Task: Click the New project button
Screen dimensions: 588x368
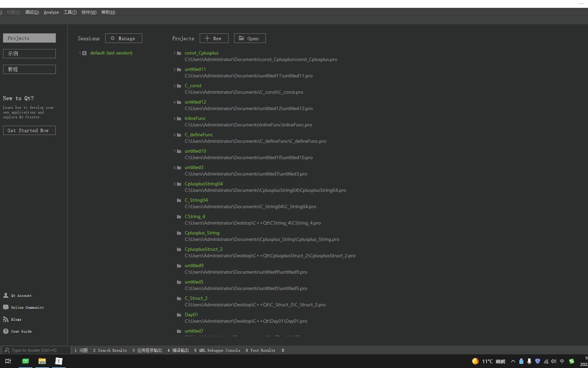Action: click(214, 38)
